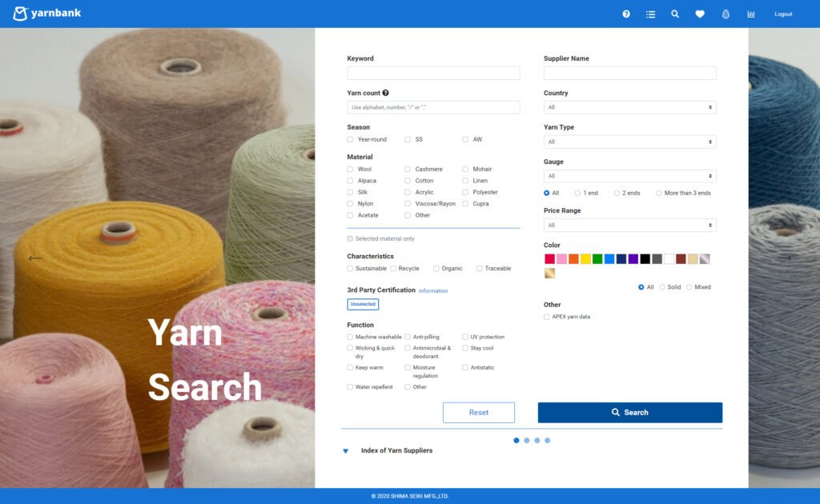Pick the yellow color swatch
The image size is (820, 504).
585,258
